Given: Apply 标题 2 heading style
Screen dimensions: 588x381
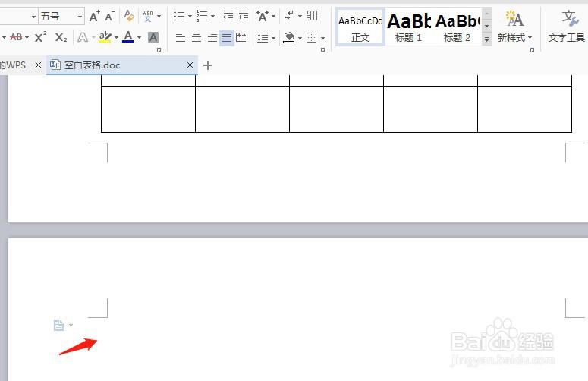Looking at the screenshot, I should tap(458, 28).
